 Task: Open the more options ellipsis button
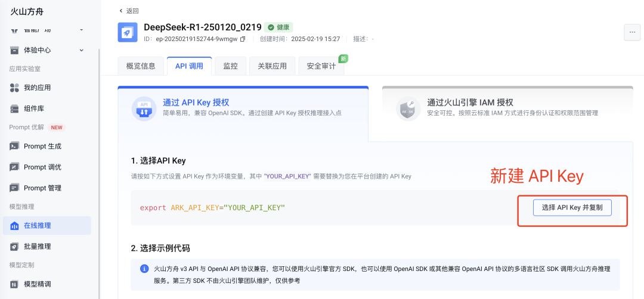tap(632, 32)
